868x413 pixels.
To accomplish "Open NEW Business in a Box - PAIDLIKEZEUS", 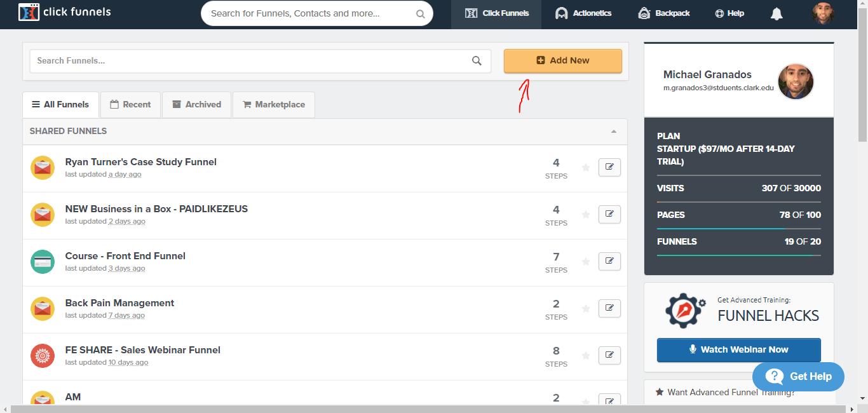I will 156,209.
